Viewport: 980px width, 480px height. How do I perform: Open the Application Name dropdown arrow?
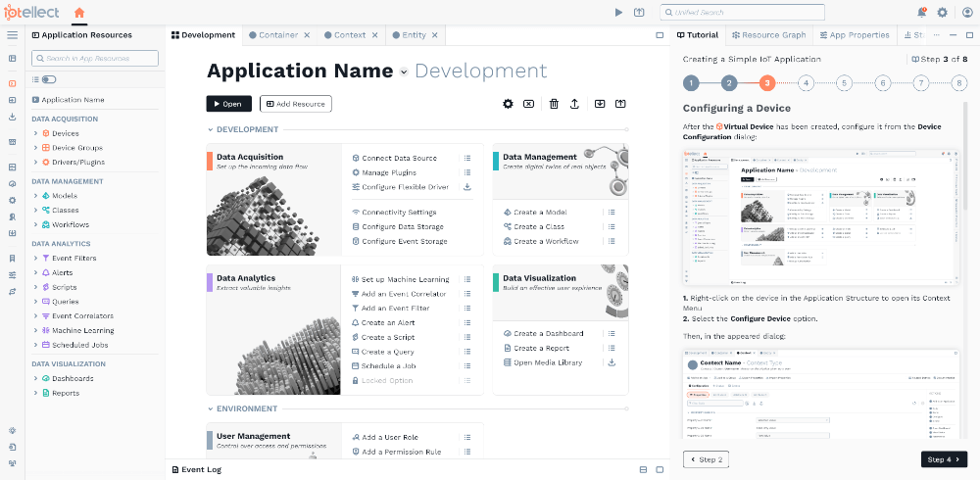[404, 72]
